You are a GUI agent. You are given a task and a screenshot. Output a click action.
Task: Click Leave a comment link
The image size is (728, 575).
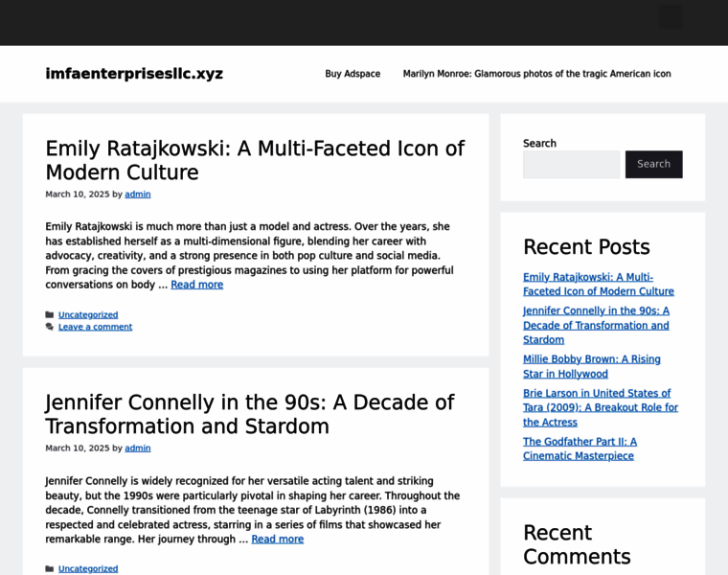(x=95, y=327)
